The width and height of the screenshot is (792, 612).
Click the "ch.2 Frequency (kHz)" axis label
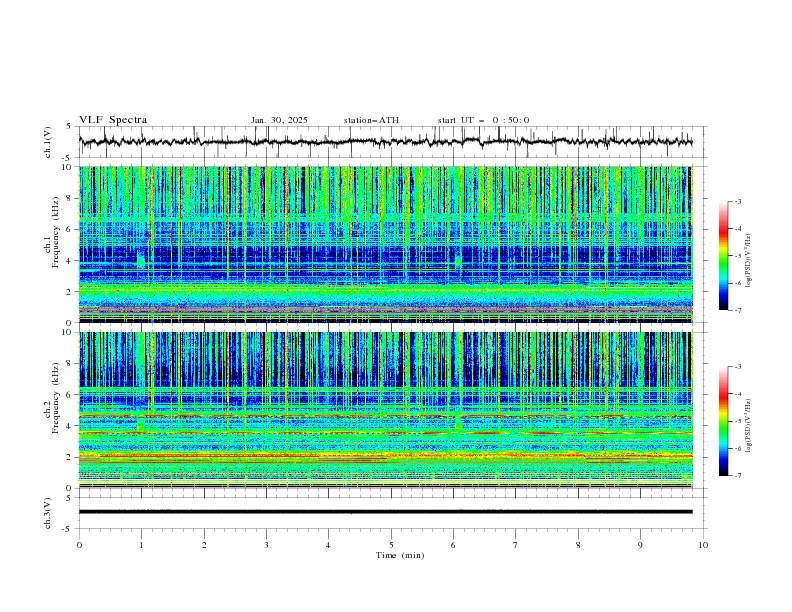click(52, 398)
